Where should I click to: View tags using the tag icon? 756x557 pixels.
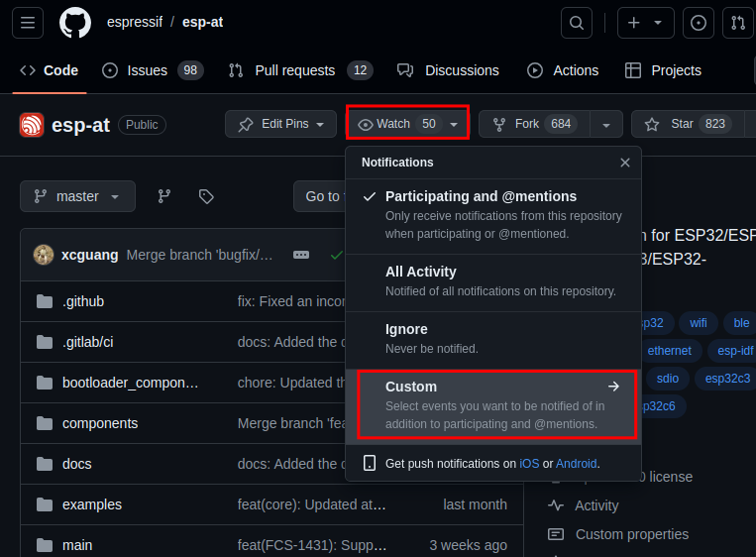point(206,196)
